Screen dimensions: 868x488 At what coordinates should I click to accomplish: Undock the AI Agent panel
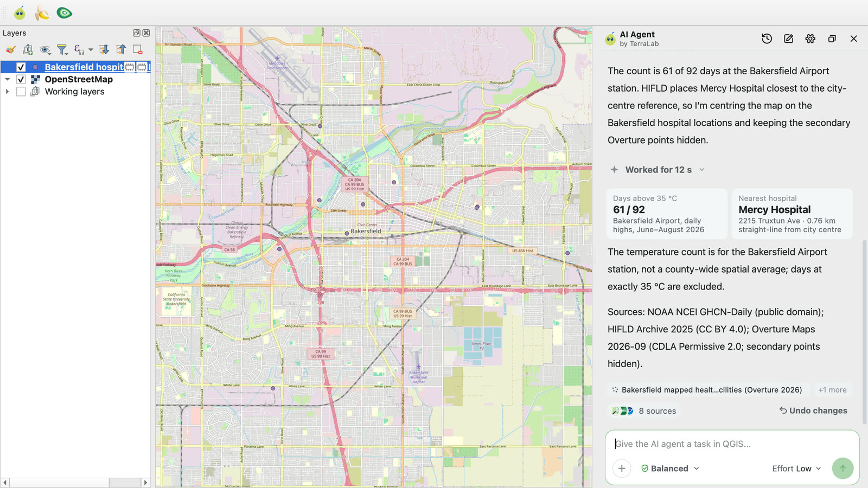[832, 38]
